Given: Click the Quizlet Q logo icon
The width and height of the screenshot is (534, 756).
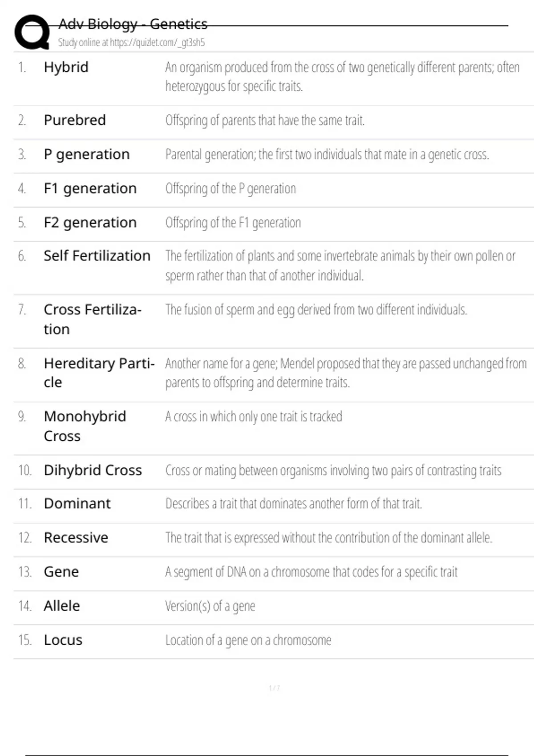Looking at the screenshot, I should click(x=32, y=32).
